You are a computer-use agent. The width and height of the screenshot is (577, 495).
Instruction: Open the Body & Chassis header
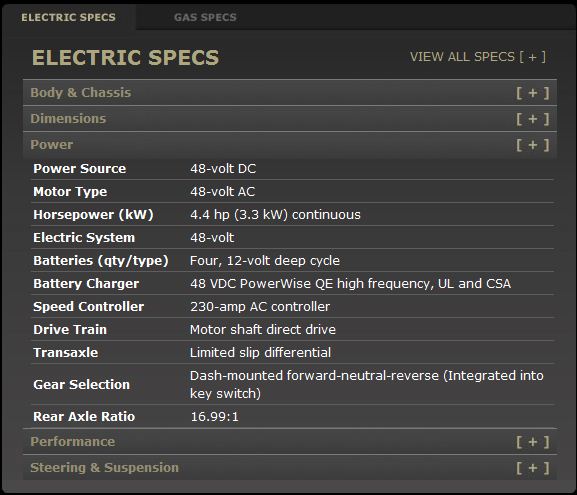tap(290, 93)
